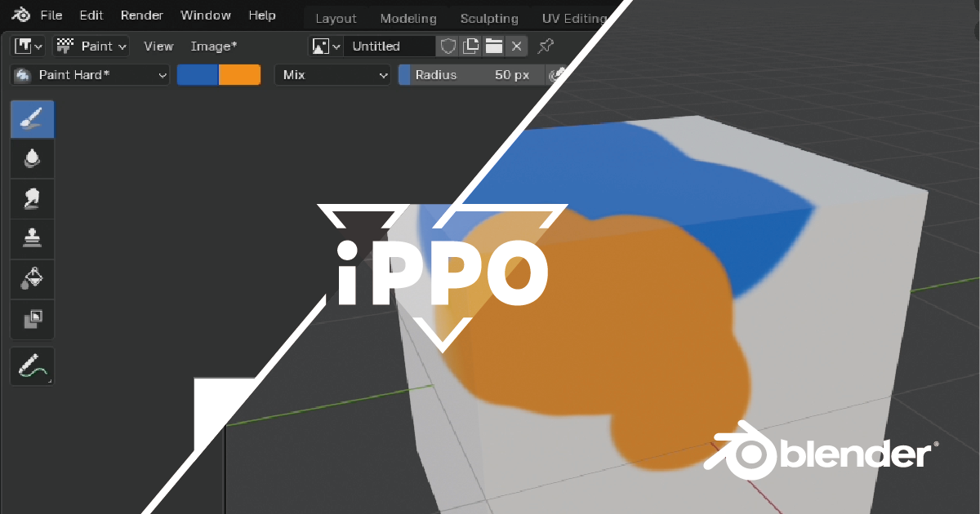This screenshot has height=514, width=980.
Task: Open the editor type dropdown
Action: tap(29, 47)
